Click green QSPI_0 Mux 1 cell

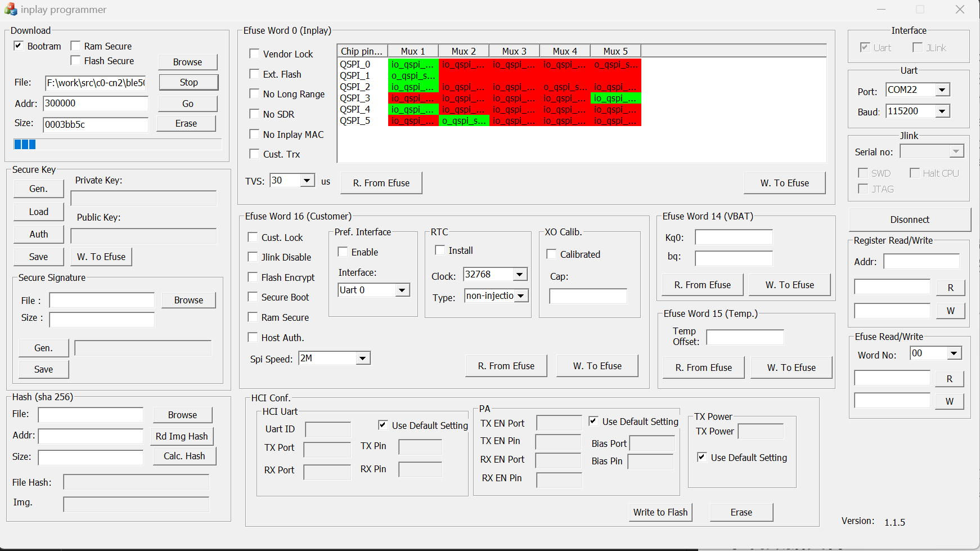tap(413, 64)
